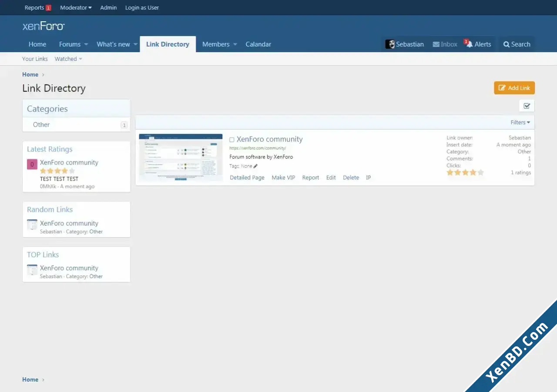Screen dimensions: 557x392
Task: Click Make VIP
Action: [283, 178]
